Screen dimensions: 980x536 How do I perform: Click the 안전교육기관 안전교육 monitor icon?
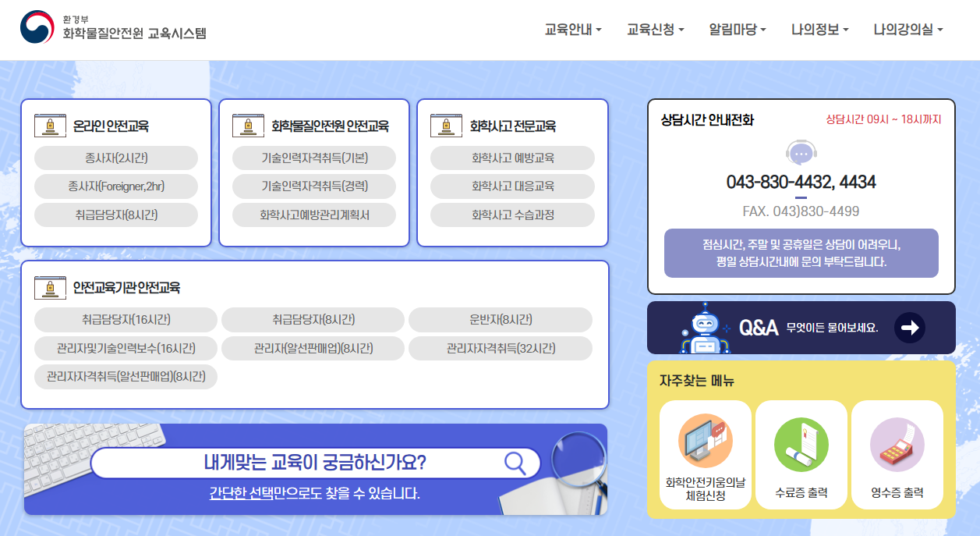pyautogui.click(x=50, y=287)
